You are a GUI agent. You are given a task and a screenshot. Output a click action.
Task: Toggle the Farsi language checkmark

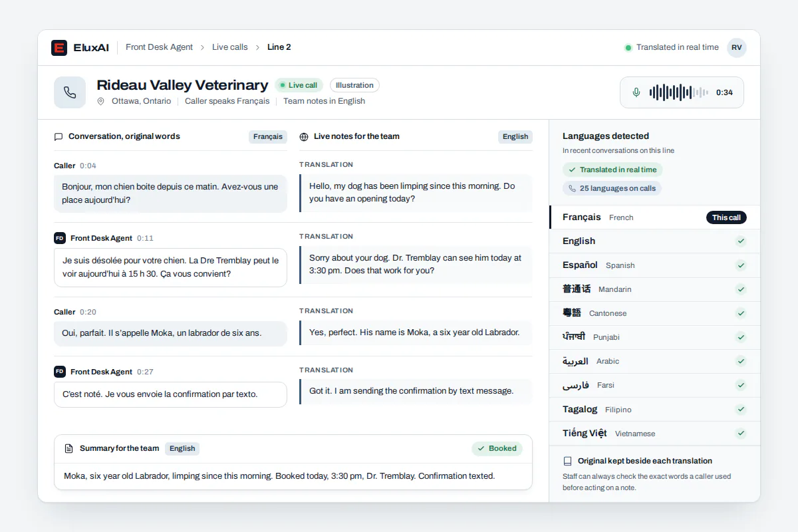tap(741, 385)
